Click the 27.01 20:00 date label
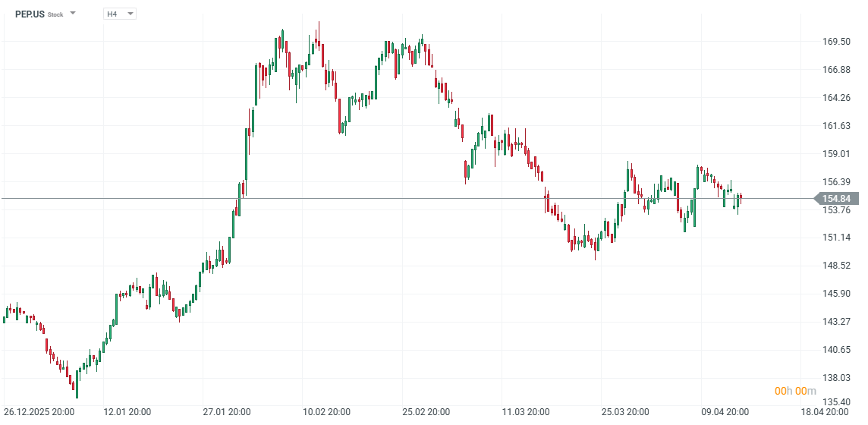The width and height of the screenshot is (868, 425). click(226, 412)
